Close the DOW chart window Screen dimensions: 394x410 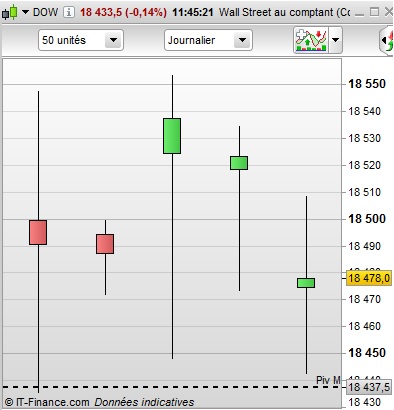(x=389, y=12)
